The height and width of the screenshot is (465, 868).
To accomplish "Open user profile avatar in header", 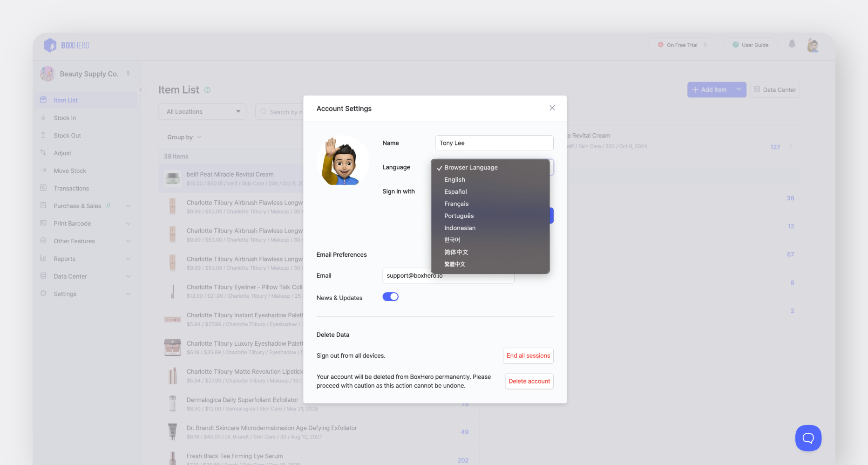I will tap(813, 45).
